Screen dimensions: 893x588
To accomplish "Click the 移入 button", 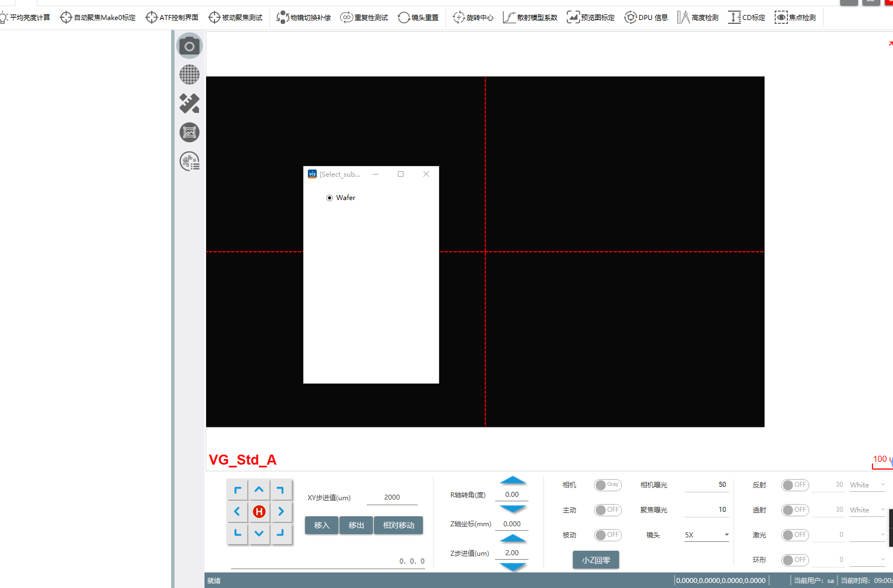I will click(x=322, y=525).
